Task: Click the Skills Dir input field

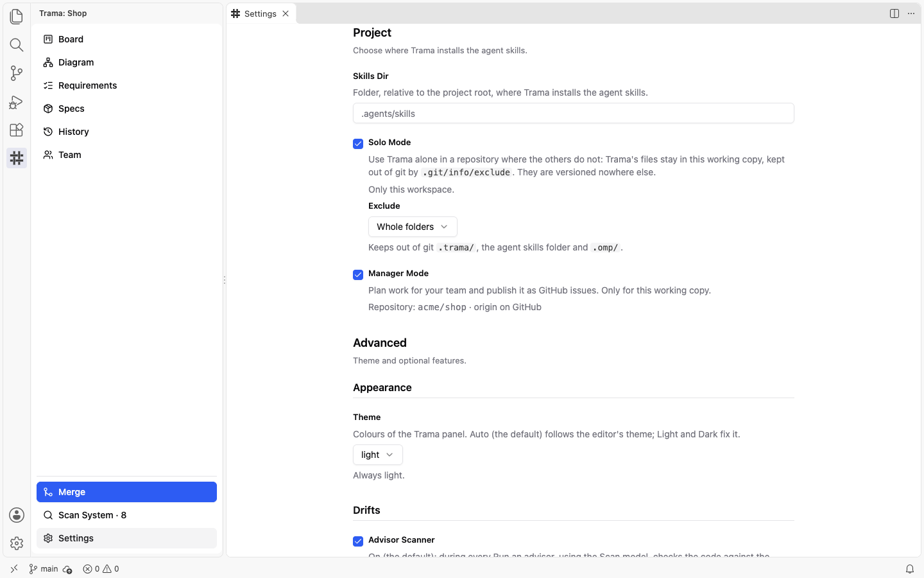Action: (x=574, y=113)
